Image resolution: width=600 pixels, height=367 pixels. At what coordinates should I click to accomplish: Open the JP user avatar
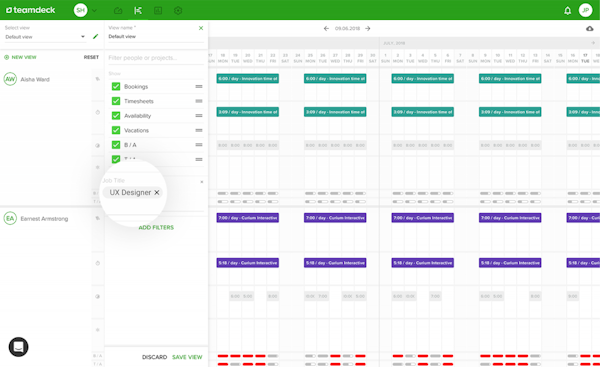(x=585, y=10)
